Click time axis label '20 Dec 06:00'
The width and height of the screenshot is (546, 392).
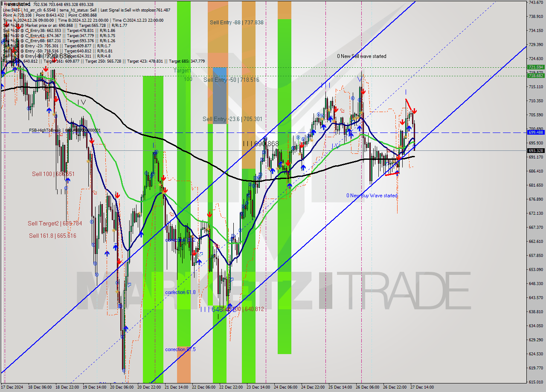tap(122, 387)
